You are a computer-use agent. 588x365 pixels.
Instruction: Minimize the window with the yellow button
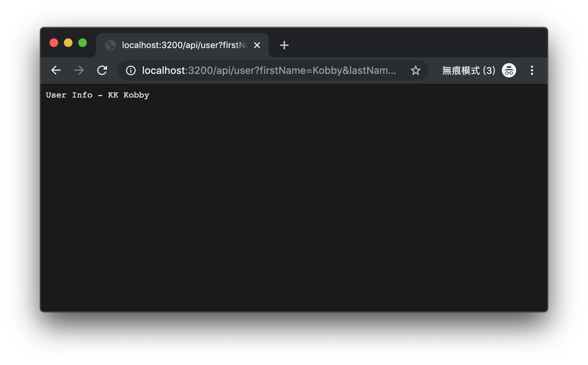[x=68, y=43]
